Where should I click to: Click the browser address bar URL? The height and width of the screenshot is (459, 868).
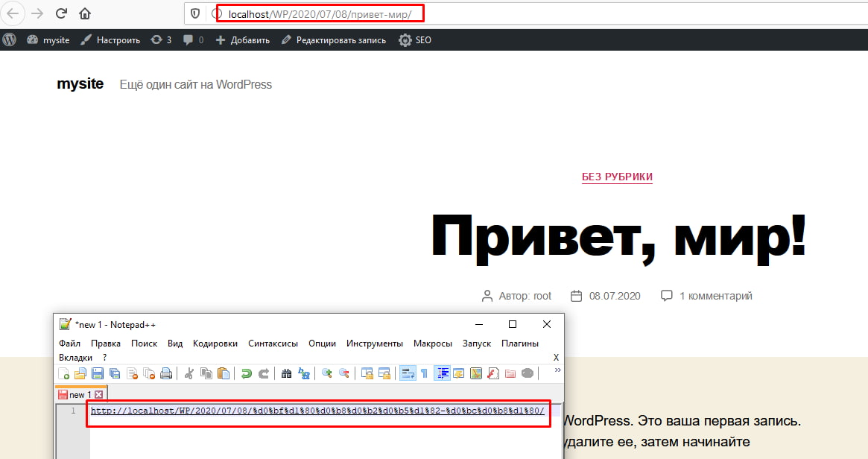coord(320,14)
